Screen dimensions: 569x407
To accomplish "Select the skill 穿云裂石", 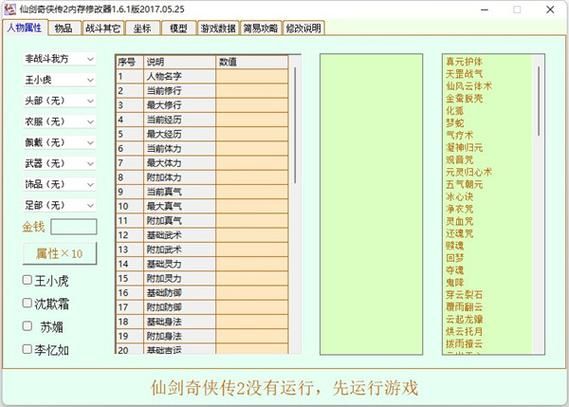I will click(x=464, y=295).
